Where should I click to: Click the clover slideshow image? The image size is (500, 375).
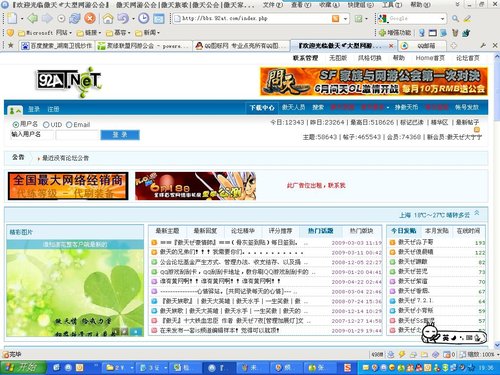(75, 293)
